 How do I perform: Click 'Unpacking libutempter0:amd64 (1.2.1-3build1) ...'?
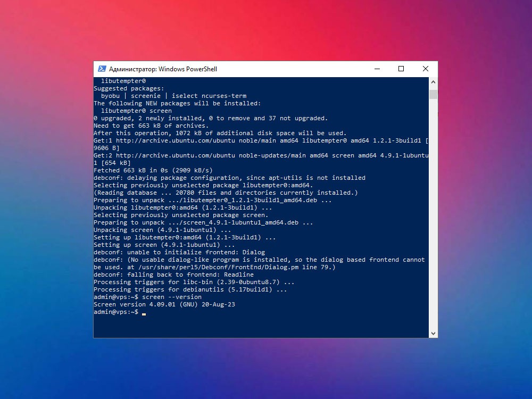pyautogui.click(x=183, y=208)
